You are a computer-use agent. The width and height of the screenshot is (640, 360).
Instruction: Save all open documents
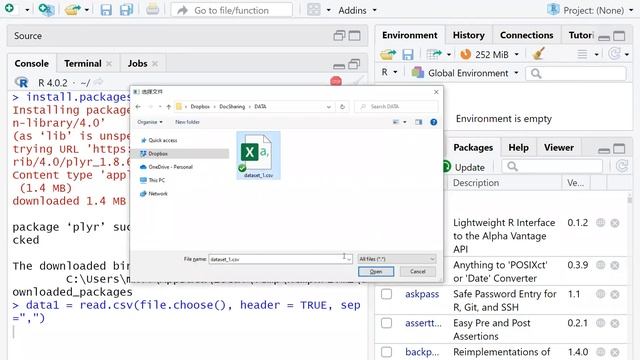pos(127,10)
